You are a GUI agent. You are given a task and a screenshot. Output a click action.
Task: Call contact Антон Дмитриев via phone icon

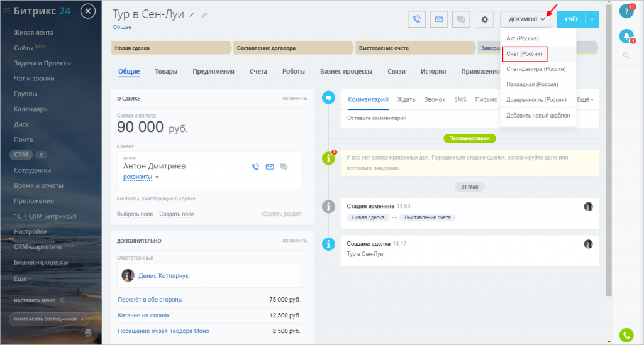pos(255,167)
